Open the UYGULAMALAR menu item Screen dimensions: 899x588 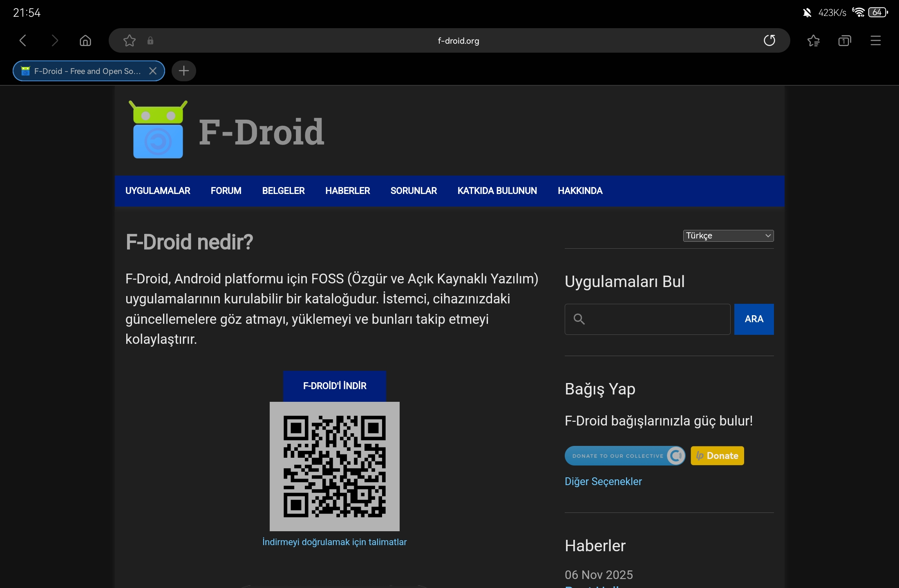coord(158,191)
